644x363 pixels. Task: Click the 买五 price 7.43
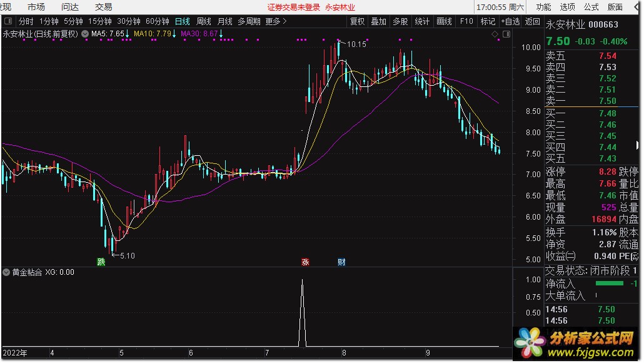click(608, 158)
